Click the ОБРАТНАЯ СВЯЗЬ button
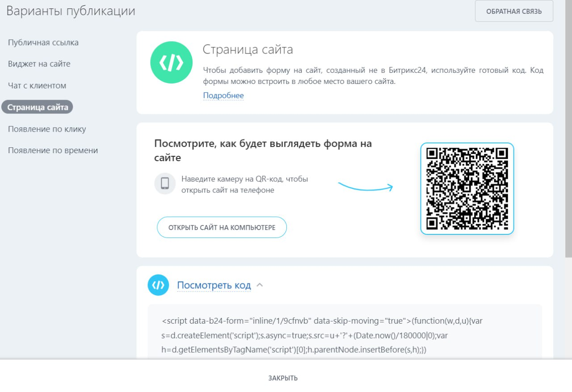Viewport: 572px width, 392px height. tap(514, 11)
